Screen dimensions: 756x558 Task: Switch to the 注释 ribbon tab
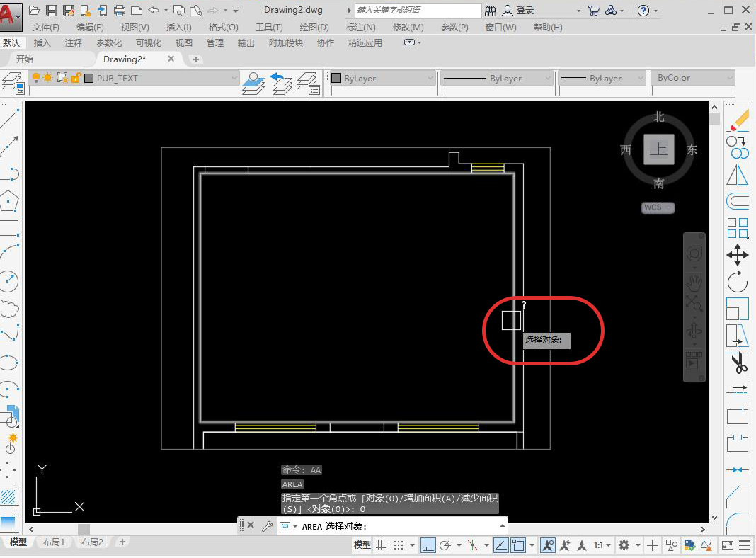click(74, 43)
